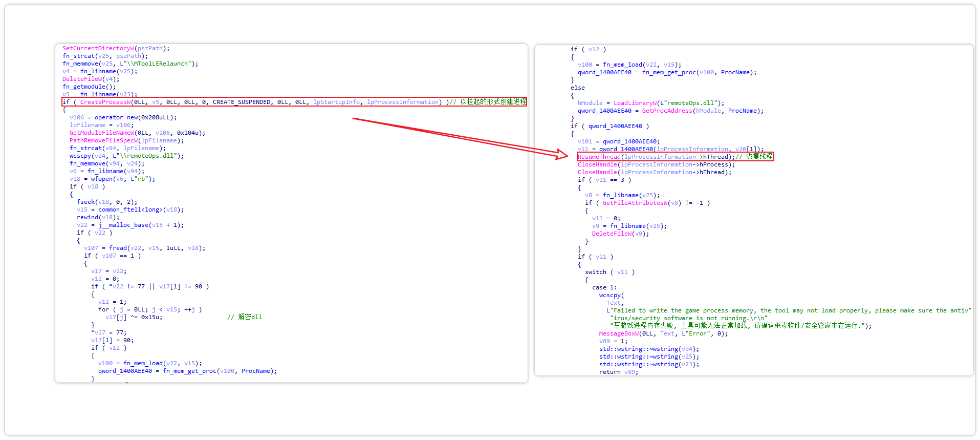Select the fn_strcat(v25, pszPath) line
The width and height of the screenshot is (980, 440).
[x=105, y=56]
